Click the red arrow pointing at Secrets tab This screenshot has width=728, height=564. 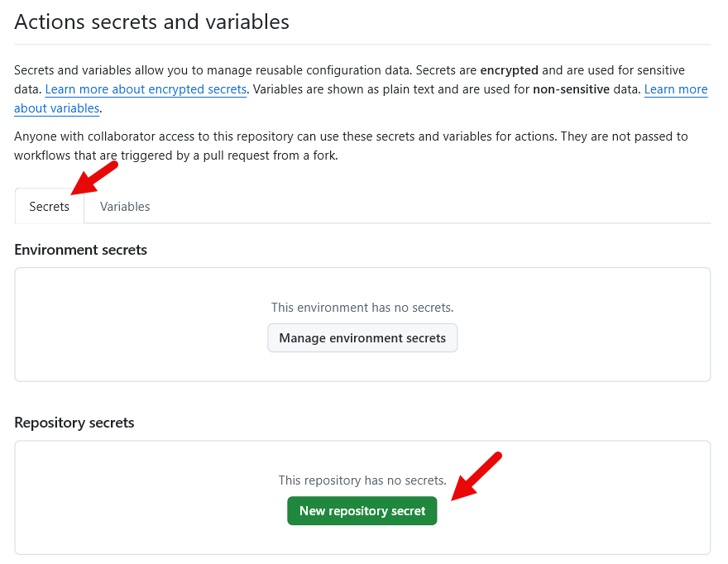pyautogui.click(x=93, y=178)
